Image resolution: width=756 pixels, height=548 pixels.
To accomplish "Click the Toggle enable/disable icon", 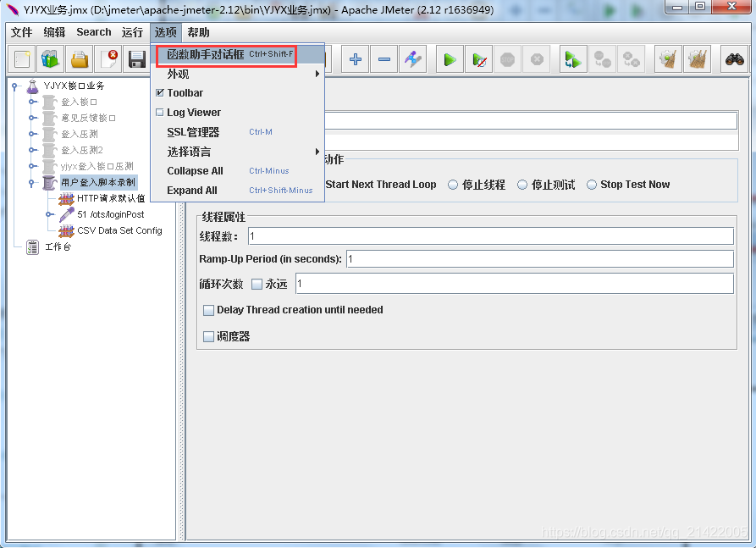I will (413, 59).
